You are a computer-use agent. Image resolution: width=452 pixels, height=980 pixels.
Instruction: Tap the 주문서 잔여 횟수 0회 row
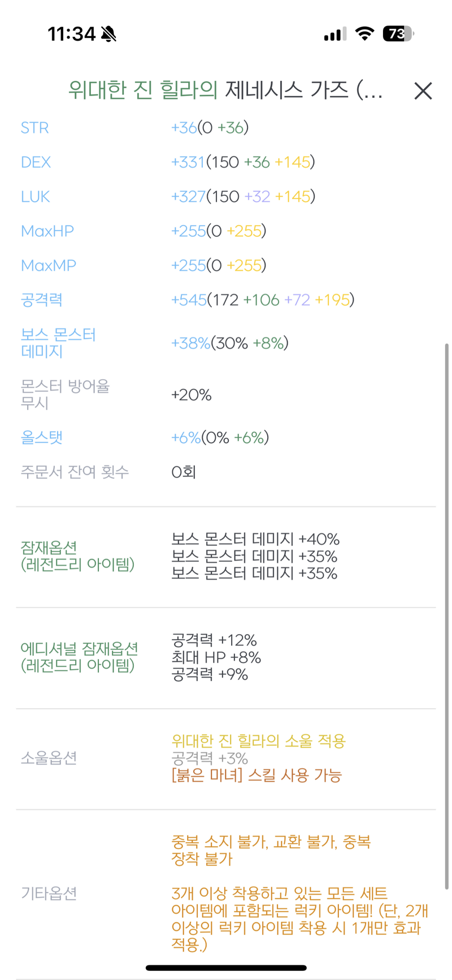[x=226, y=472]
